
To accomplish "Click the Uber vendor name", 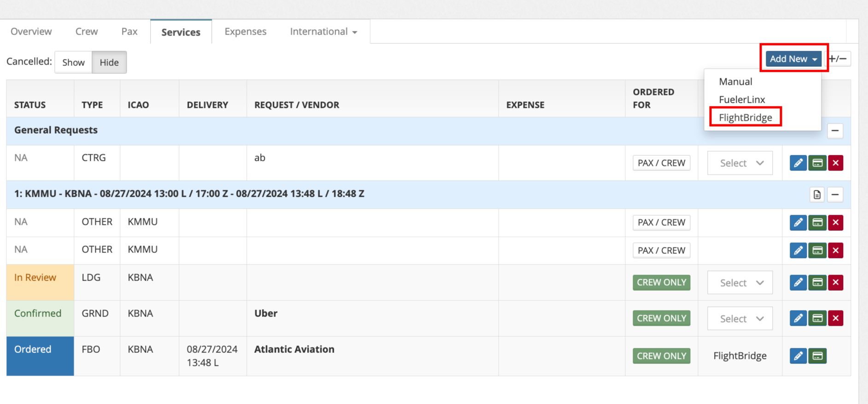I will [x=266, y=313].
